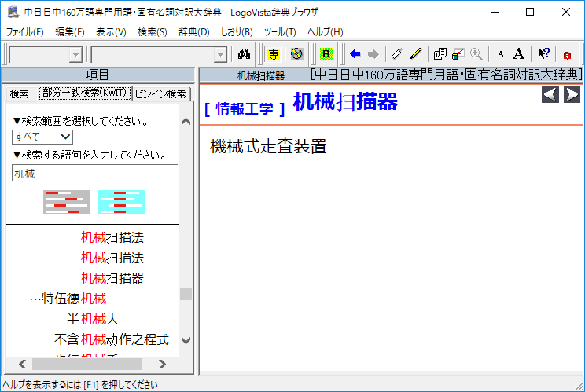Click the 項目 panel header
Viewport: 585px width, 392px height.
(97, 75)
